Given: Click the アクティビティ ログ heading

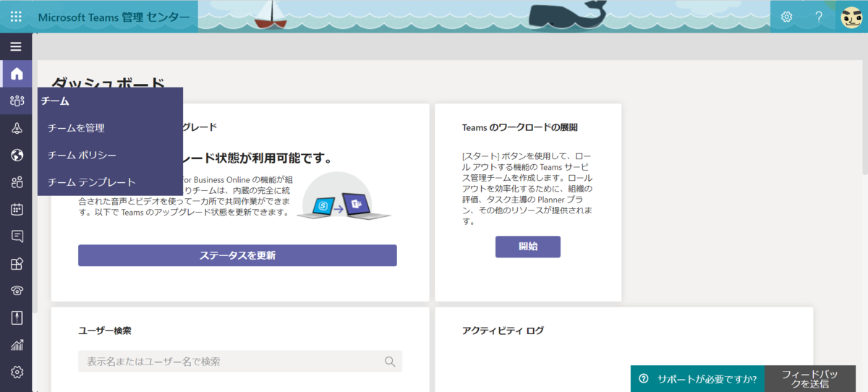Looking at the screenshot, I should pyautogui.click(x=503, y=331).
